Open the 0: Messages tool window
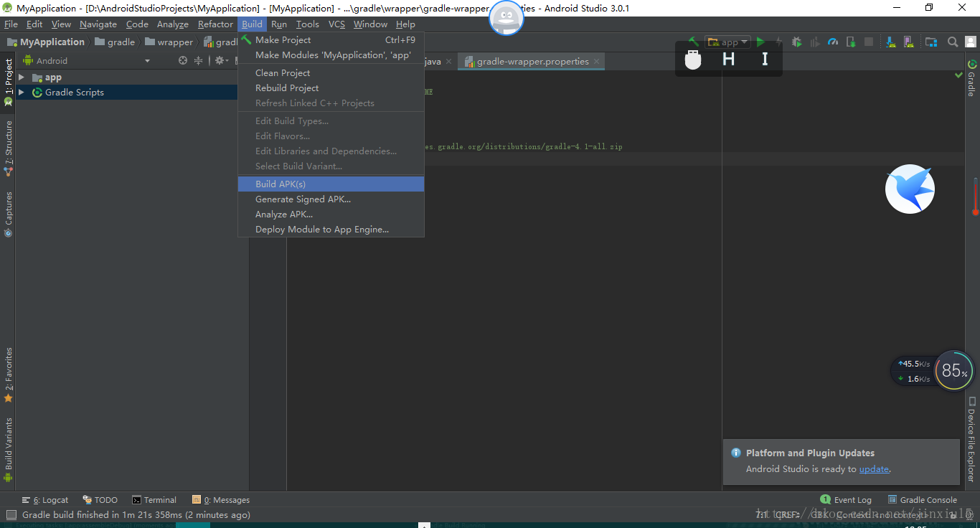980x528 pixels. click(221, 500)
